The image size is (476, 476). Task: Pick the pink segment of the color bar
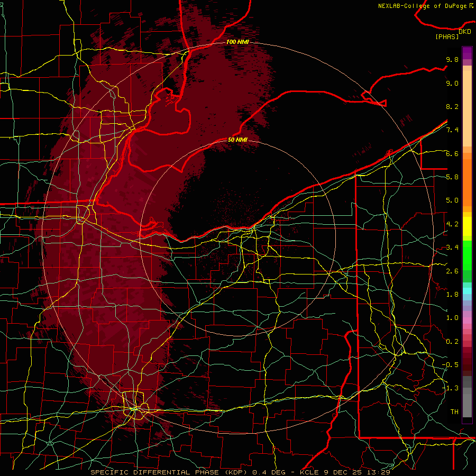coord(467,321)
